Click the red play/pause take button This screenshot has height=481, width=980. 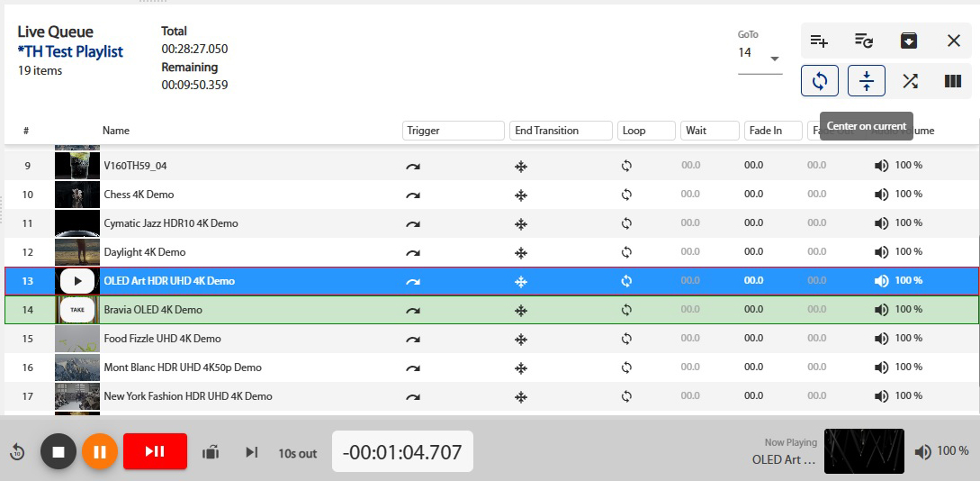[155, 451]
